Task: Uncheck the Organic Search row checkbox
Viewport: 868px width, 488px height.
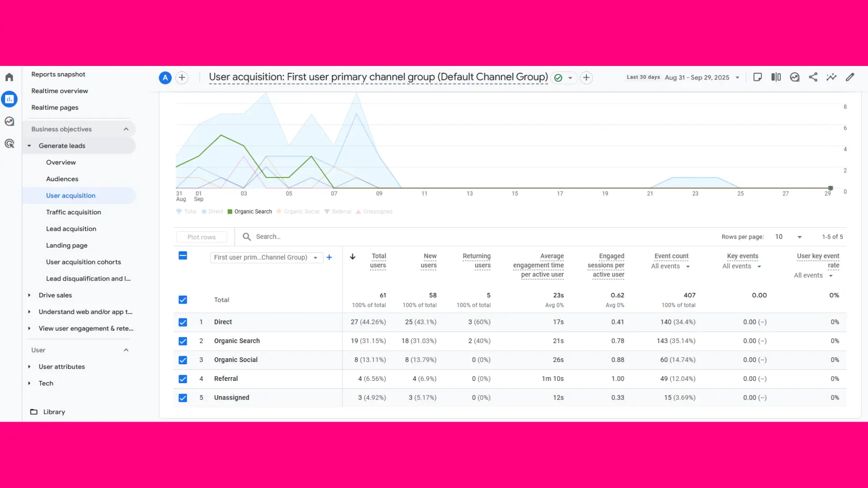Action: [183, 341]
